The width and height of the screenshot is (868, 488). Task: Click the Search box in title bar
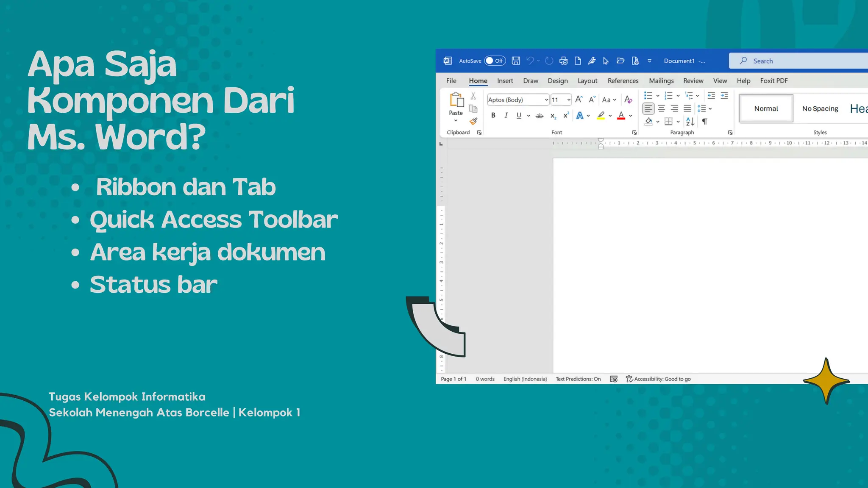798,61
